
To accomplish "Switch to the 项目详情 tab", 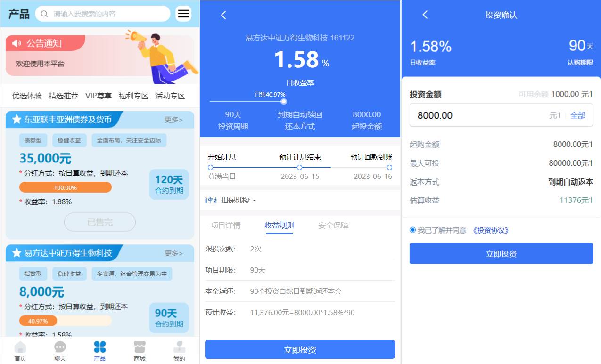I will [225, 226].
